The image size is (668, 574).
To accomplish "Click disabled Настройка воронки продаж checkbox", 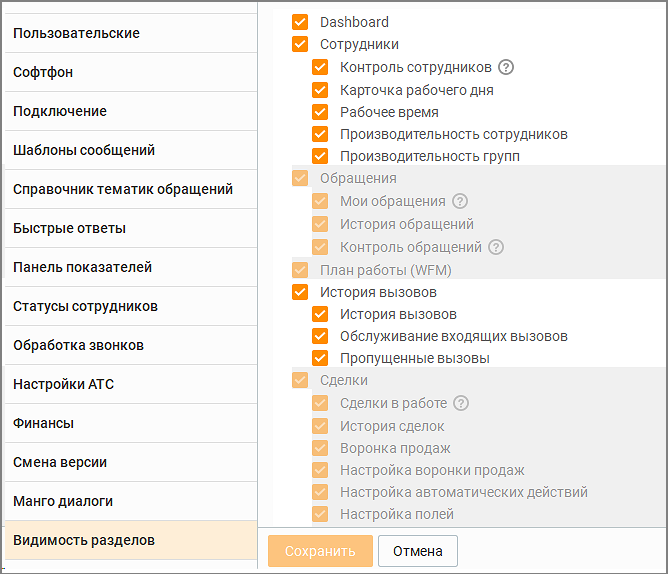I will click(x=320, y=470).
